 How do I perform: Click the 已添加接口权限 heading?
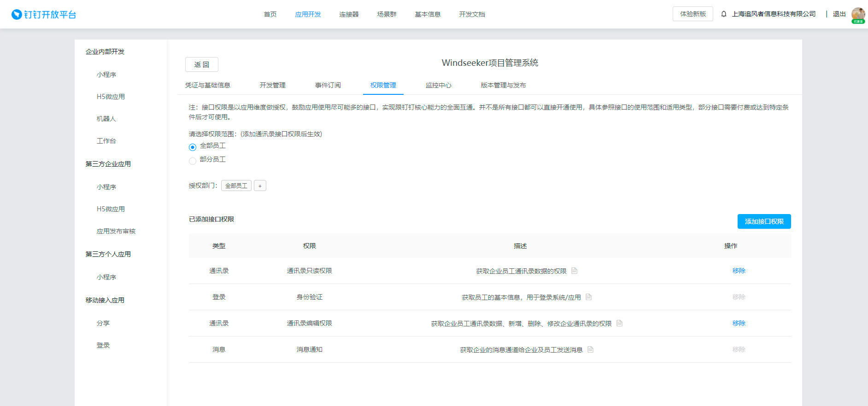pos(211,219)
